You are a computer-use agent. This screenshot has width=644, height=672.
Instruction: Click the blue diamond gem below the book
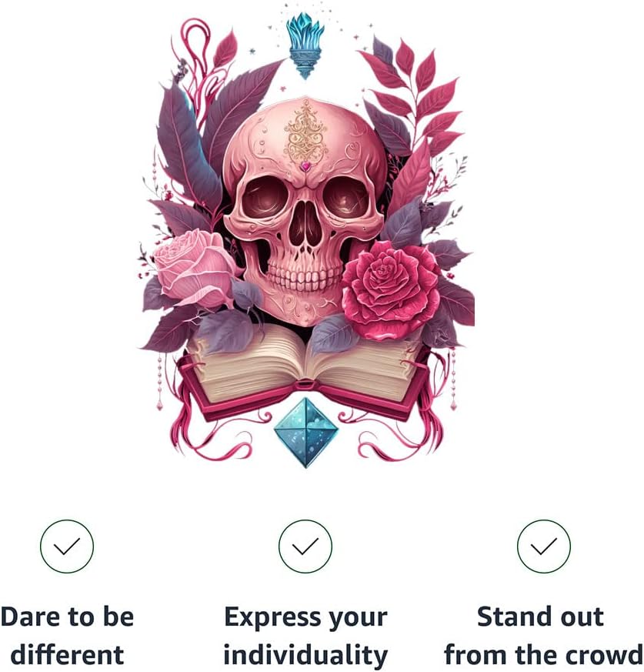click(x=305, y=433)
